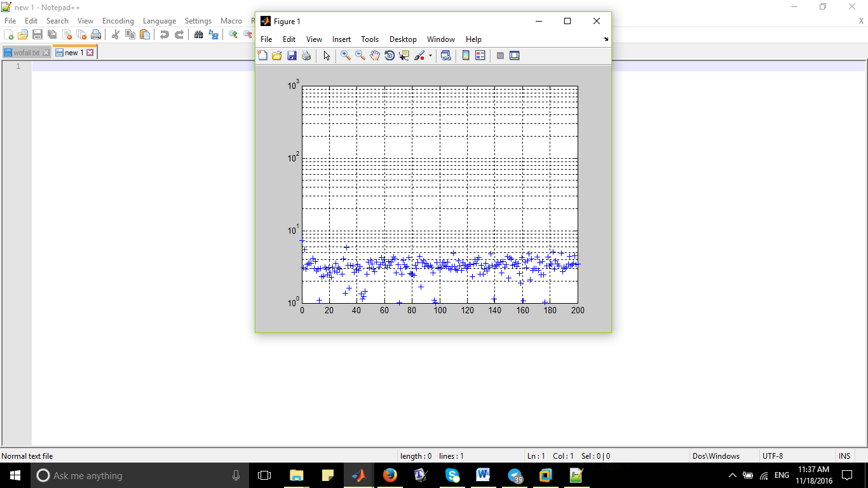Image resolution: width=868 pixels, height=488 pixels.
Task: Click the Cortana Ask me anything box
Action: click(140, 475)
